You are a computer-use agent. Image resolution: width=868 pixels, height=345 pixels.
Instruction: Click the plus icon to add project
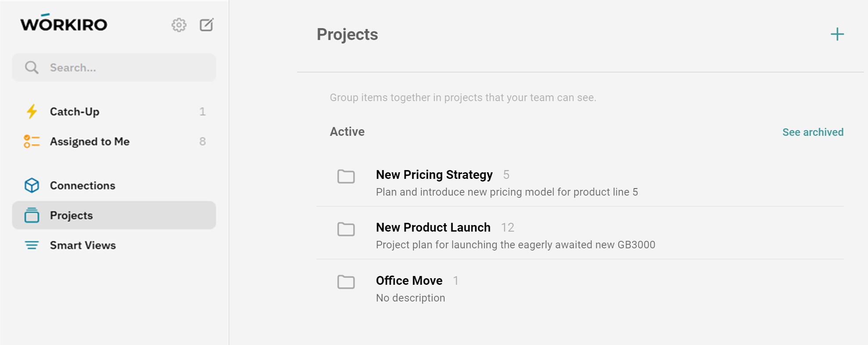coord(837,34)
